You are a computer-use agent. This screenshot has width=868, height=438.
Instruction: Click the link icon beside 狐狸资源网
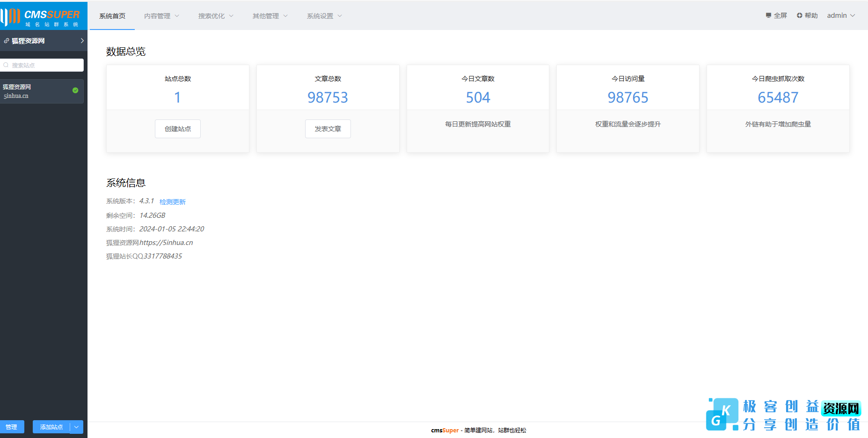click(7, 41)
